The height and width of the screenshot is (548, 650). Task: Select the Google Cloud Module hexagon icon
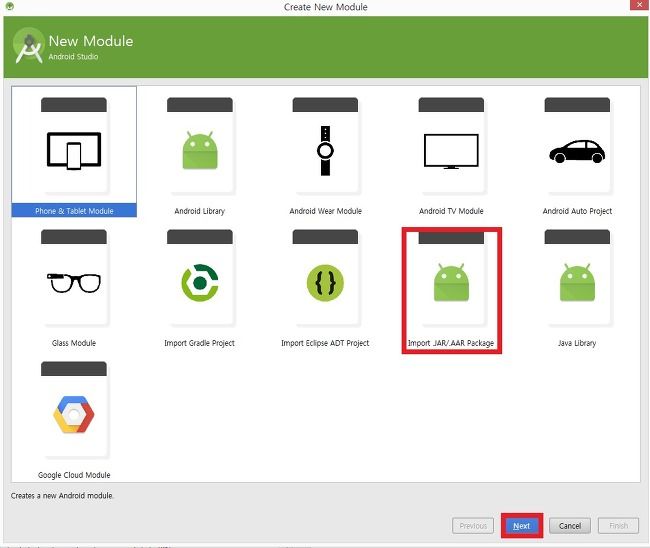[74, 415]
